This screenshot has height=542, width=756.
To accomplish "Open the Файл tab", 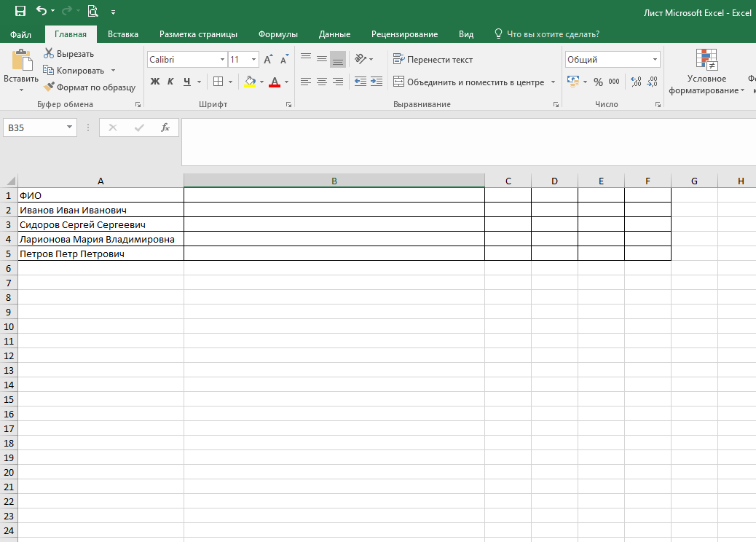I will [x=20, y=34].
